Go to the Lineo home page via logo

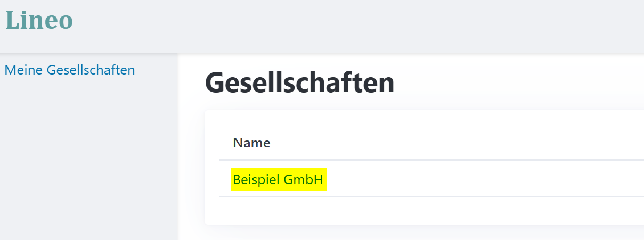[x=39, y=20]
